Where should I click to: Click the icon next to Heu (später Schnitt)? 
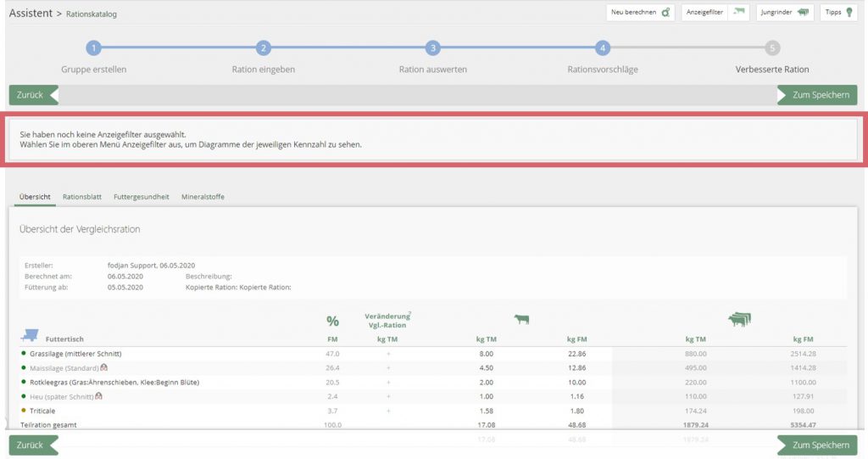click(98, 396)
